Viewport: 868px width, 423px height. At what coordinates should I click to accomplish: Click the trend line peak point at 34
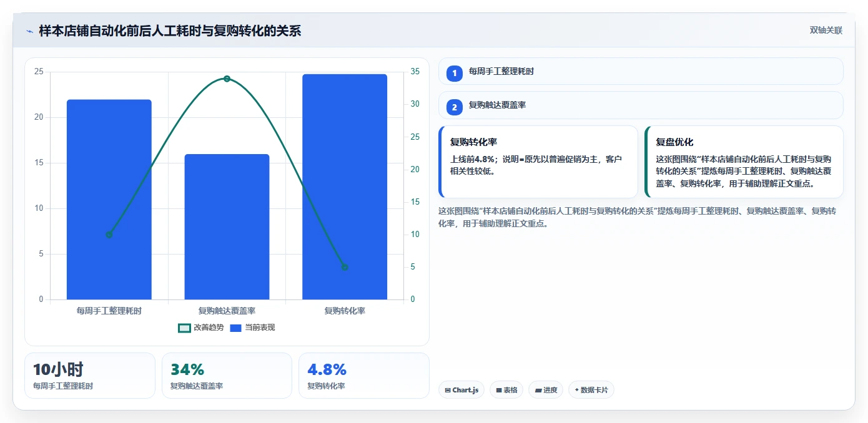pos(227,79)
